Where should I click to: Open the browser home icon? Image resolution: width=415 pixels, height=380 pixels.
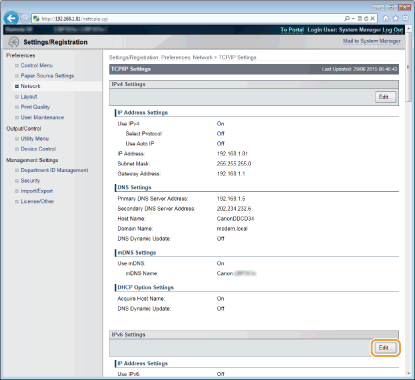[x=386, y=18]
